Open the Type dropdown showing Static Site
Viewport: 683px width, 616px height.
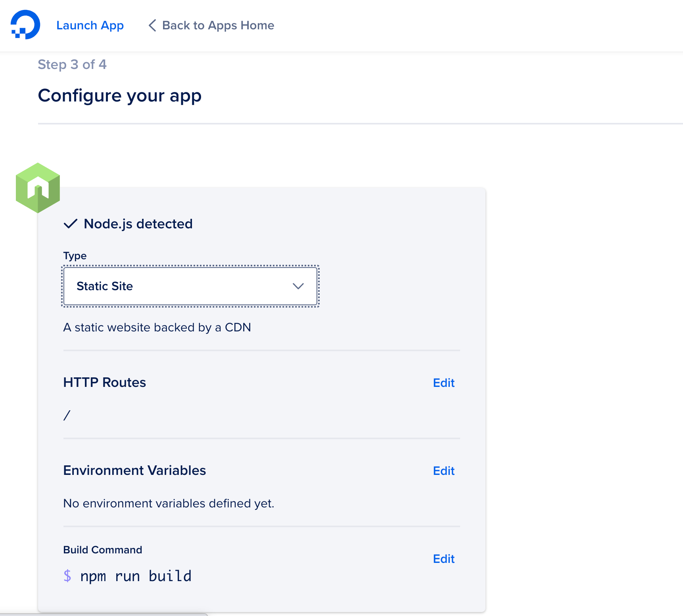click(190, 286)
